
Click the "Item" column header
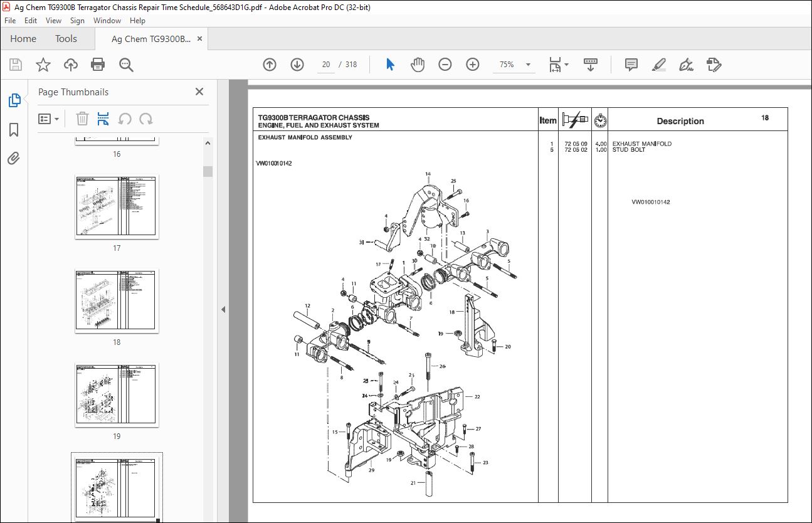(x=548, y=120)
